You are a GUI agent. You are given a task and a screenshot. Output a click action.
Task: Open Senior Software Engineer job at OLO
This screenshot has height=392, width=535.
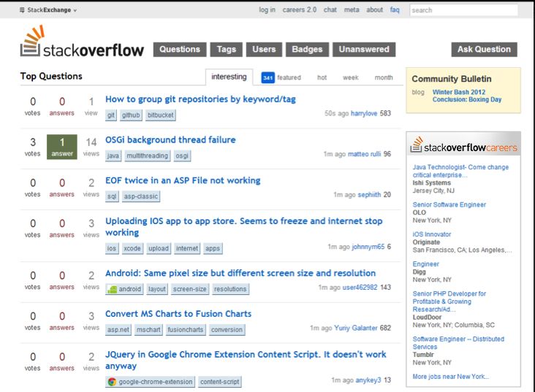[x=449, y=204]
